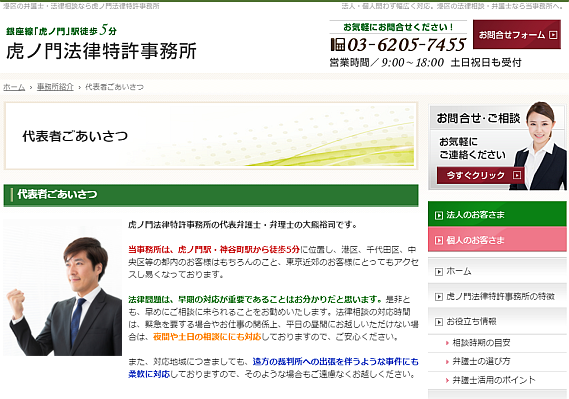The height and width of the screenshot is (399, 569).
Task: Expand the お役立ち情報 sidebar section
Action: (497, 321)
